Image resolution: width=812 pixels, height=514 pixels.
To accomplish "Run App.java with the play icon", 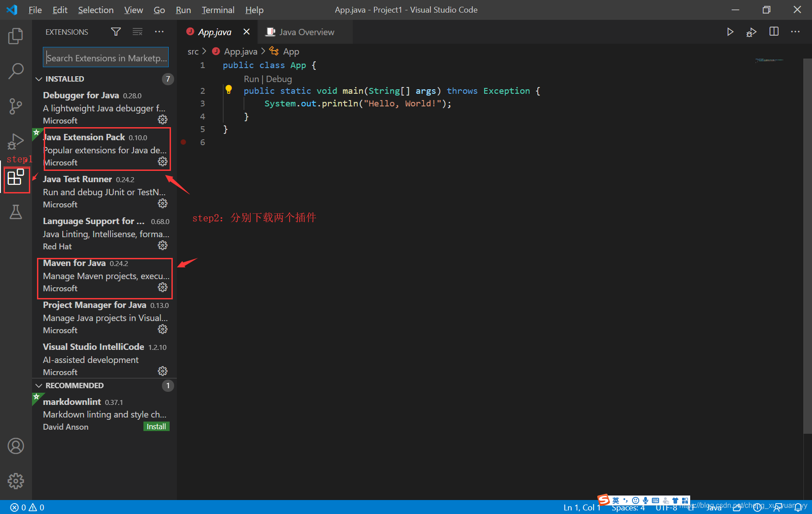I will coord(730,32).
